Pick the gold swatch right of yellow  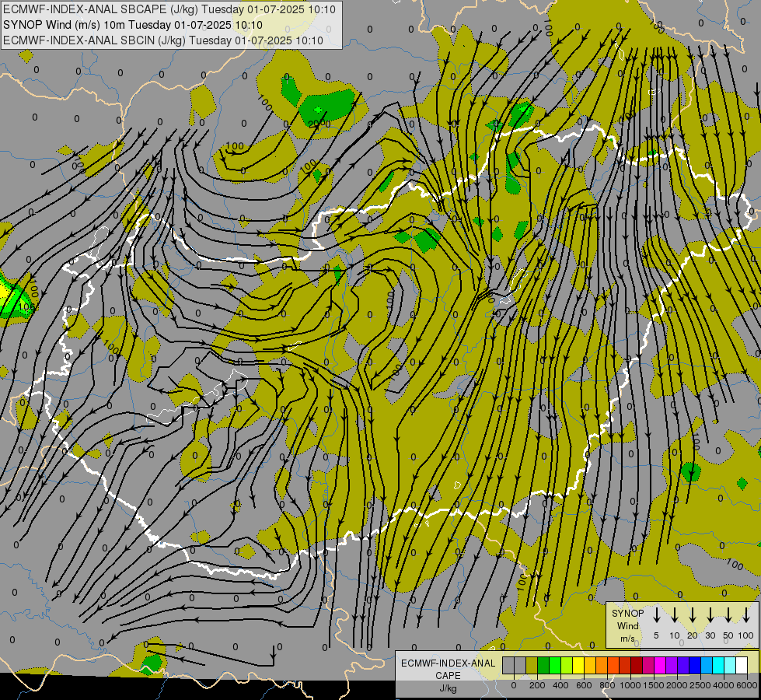590,665
